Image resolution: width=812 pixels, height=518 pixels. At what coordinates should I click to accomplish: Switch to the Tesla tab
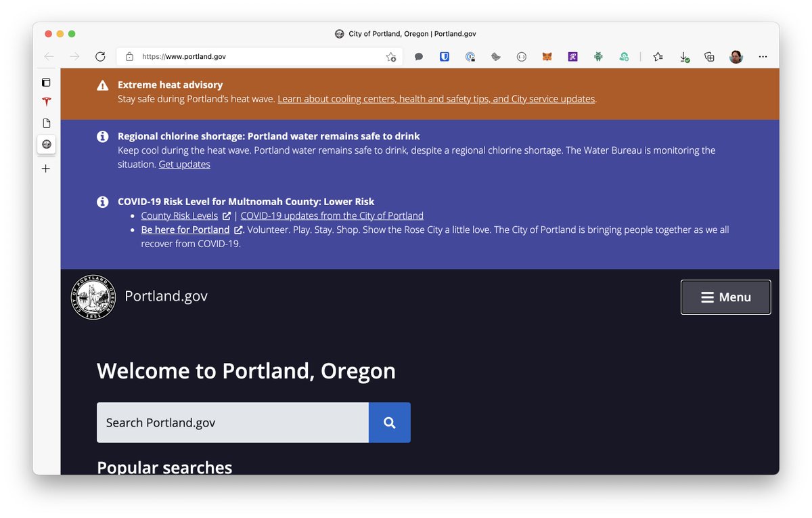46,102
